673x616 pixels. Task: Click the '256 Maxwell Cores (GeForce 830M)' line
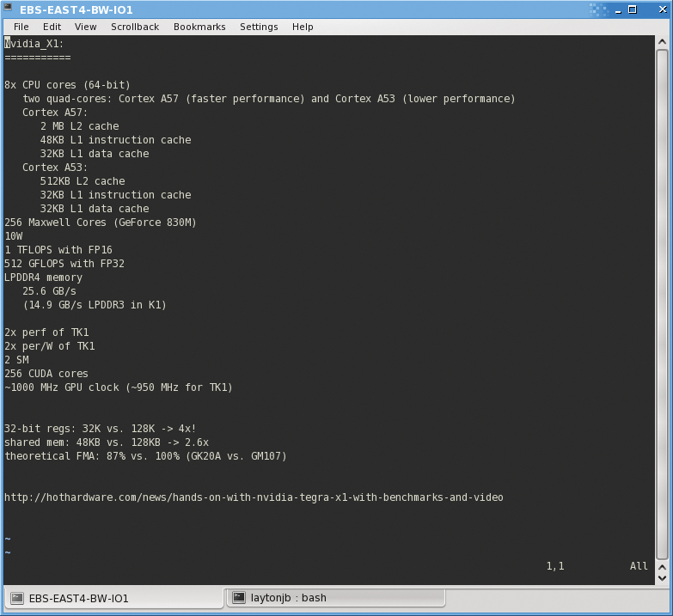click(x=101, y=223)
